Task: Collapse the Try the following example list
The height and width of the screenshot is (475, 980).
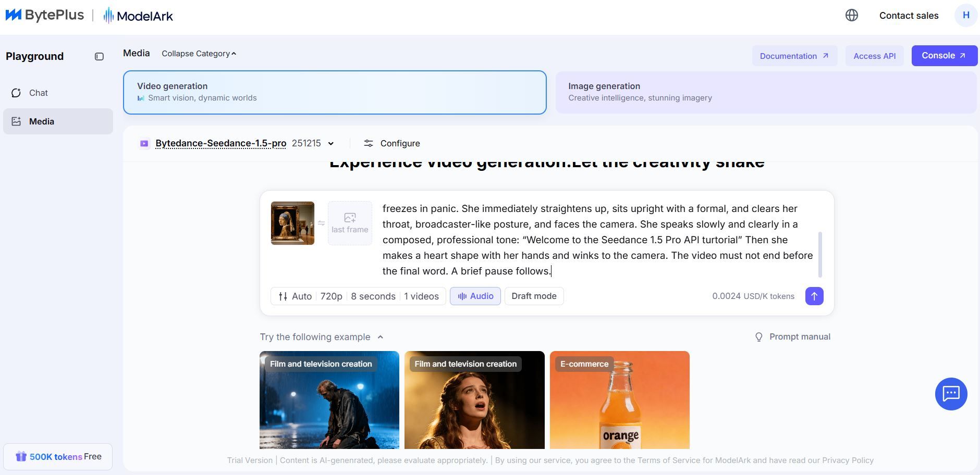Action: click(380, 337)
